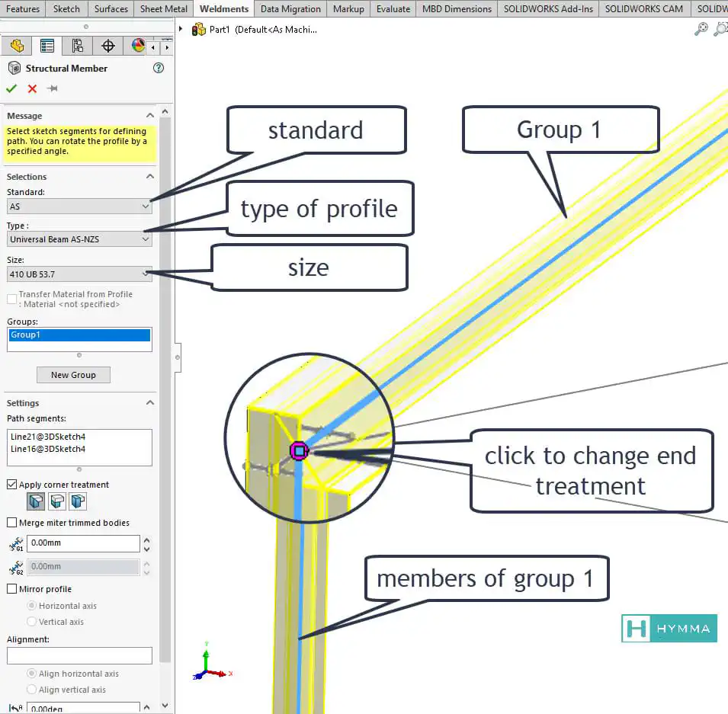Open the PropertyManager tab

tap(47, 46)
